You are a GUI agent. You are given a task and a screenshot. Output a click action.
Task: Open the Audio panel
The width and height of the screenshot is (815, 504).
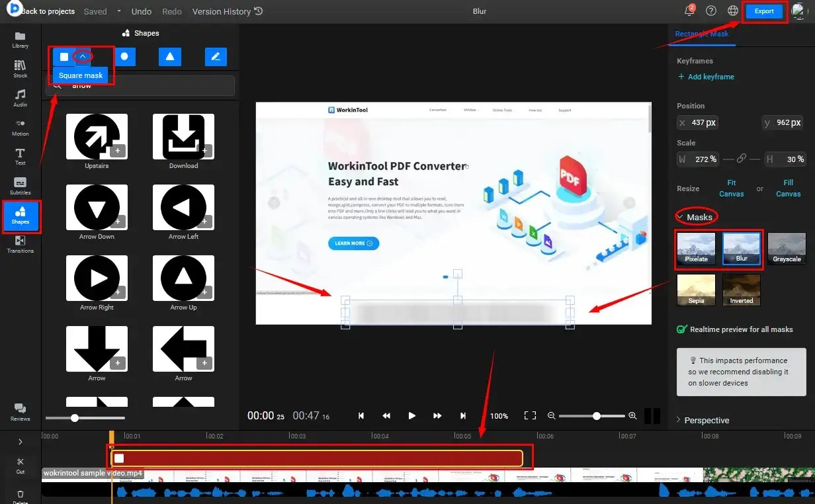tap(20, 98)
